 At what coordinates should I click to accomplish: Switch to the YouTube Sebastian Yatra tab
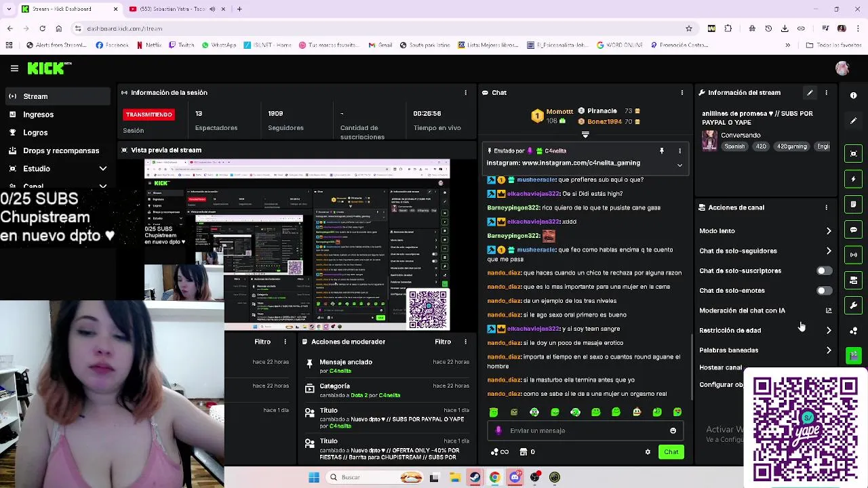tap(176, 9)
